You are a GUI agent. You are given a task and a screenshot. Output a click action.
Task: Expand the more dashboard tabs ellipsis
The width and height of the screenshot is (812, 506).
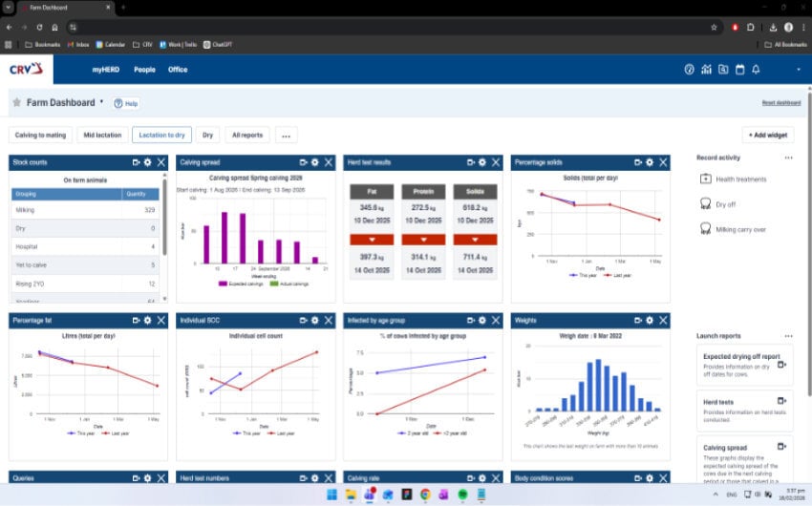click(x=286, y=136)
